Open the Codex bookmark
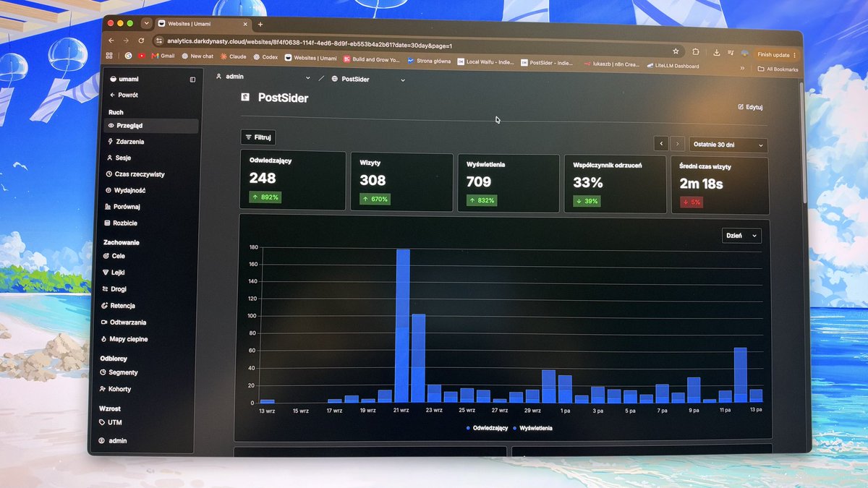The image size is (868, 488). click(x=265, y=57)
